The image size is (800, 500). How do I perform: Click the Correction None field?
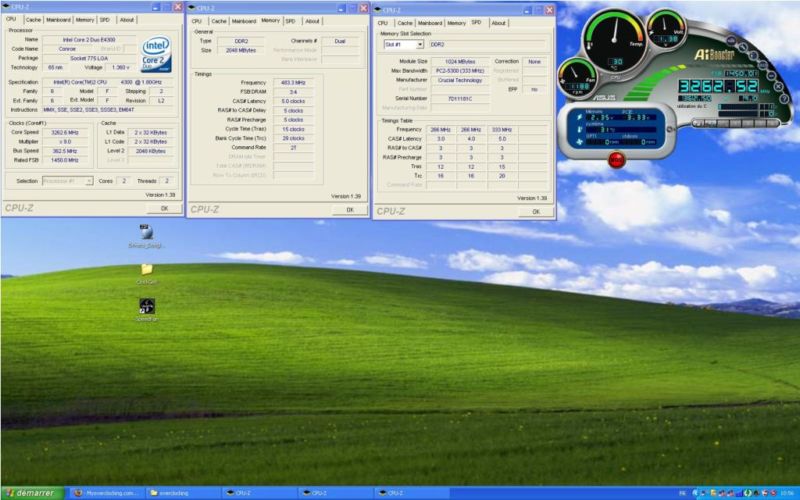pos(534,61)
